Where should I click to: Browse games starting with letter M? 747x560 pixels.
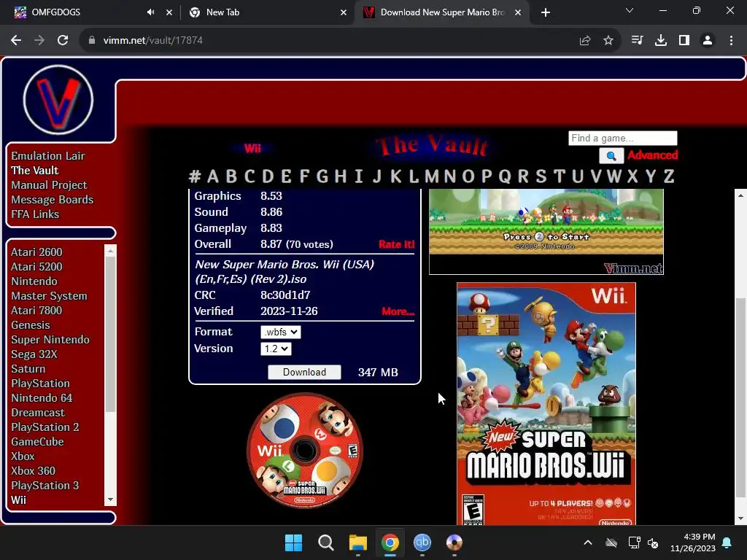(432, 176)
